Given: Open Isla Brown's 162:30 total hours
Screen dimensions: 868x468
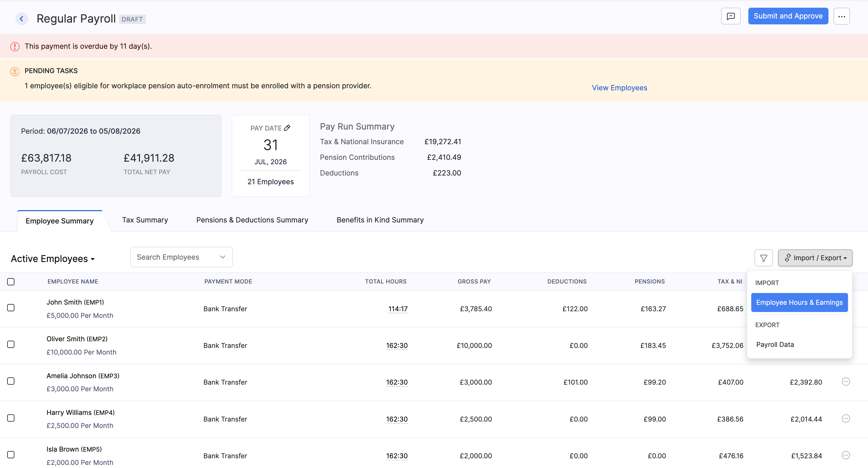Looking at the screenshot, I should (x=397, y=456).
